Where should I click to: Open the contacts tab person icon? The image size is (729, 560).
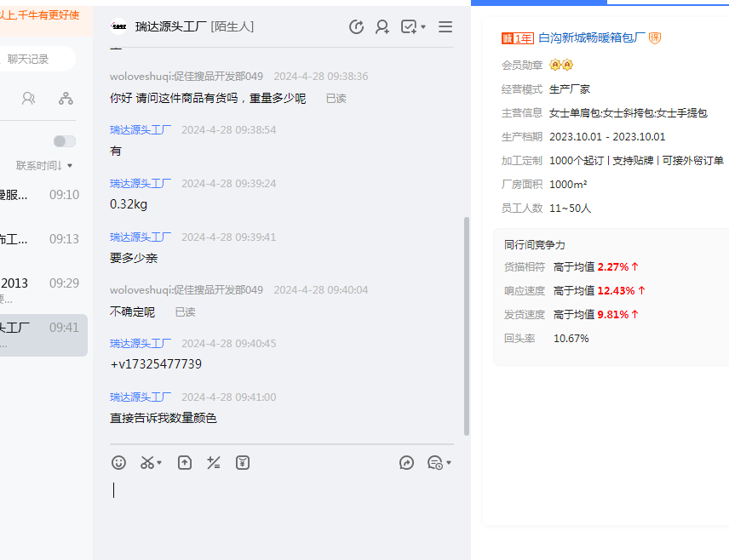(x=29, y=99)
